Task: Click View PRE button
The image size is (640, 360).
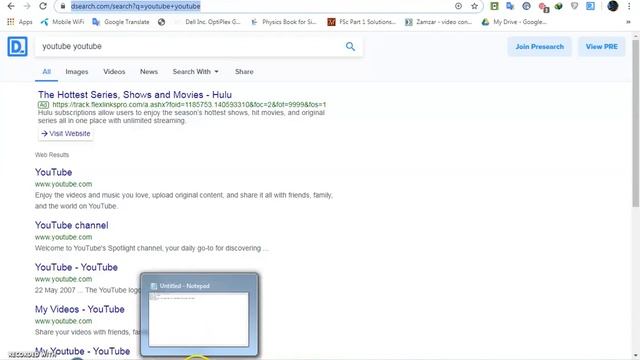Action: (x=602, y=47)
